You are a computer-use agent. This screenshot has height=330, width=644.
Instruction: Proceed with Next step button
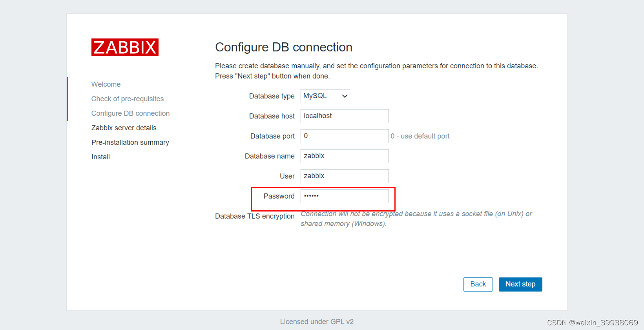(x=520, y=284)
